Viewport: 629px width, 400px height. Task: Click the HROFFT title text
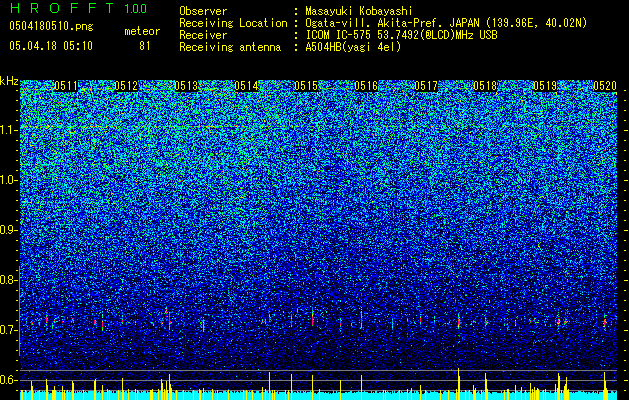62,8
